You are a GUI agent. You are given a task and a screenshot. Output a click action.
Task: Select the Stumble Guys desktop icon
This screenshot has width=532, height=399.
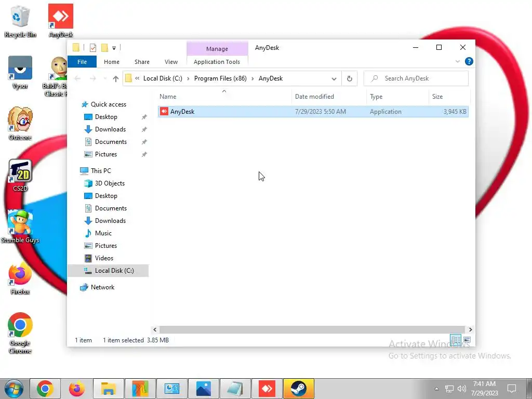20,227
